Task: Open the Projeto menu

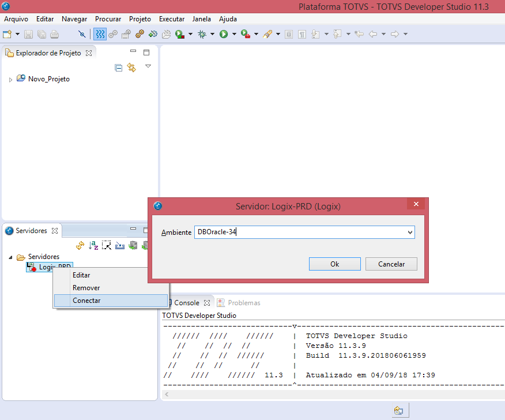Action: click(x=140, y=19)
